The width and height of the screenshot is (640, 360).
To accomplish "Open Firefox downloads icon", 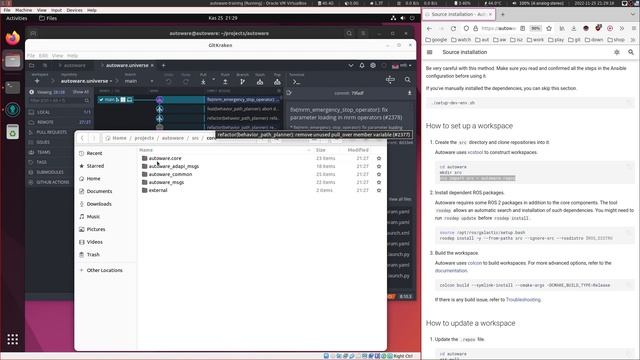I will [x=573, y=29].
